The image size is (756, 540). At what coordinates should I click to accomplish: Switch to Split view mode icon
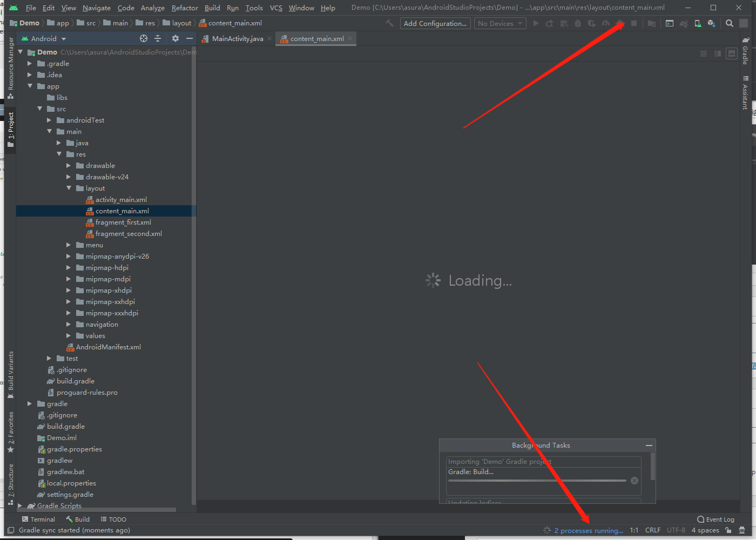(x=718, y=53)
